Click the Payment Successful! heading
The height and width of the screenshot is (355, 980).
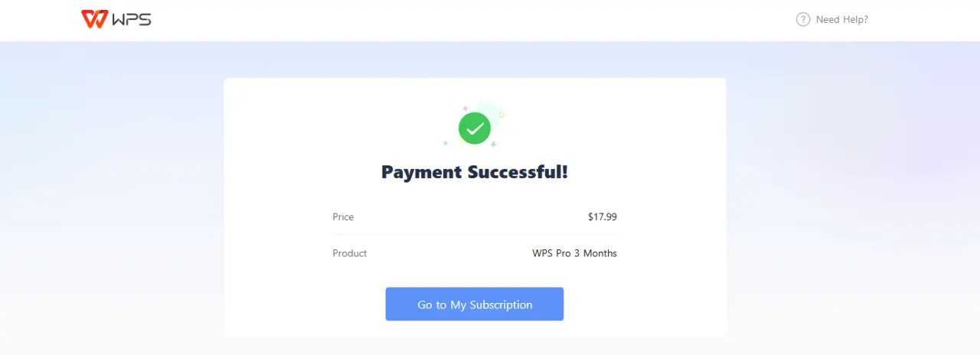[x=475, y=171]
